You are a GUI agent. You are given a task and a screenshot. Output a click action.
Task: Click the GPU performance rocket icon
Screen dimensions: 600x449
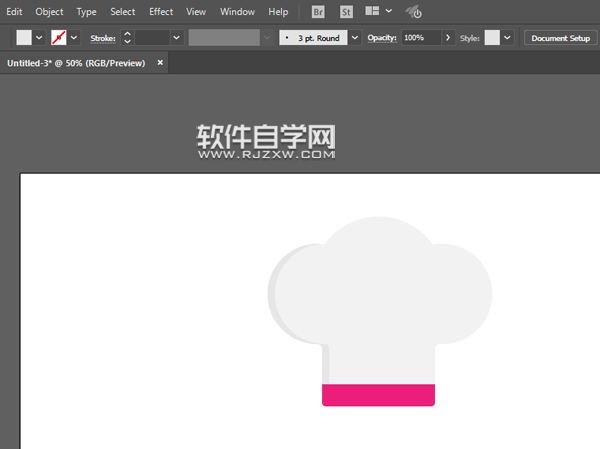pos(412,12)
